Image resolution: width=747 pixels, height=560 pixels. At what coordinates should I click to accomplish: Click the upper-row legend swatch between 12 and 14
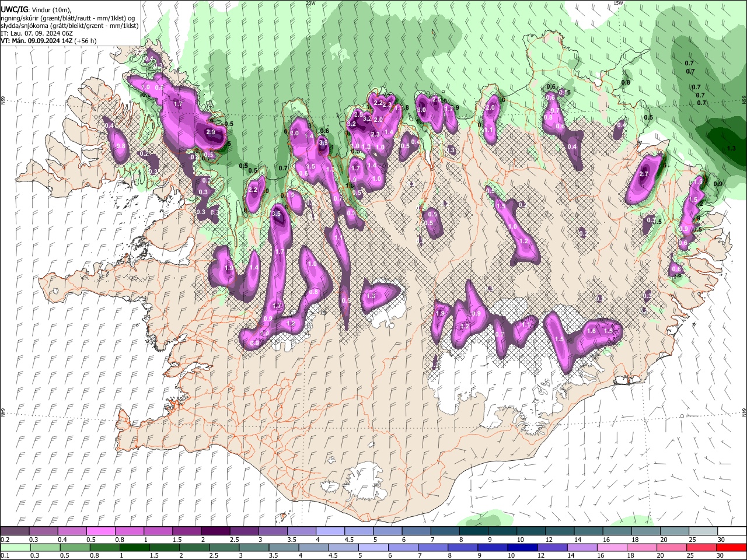[560, 531]
